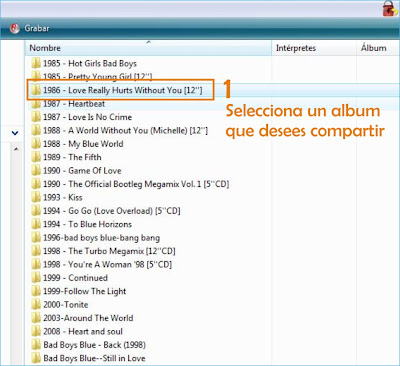Select '1993 - Kiss' folder name
The height and width of the screenshot is (366, 400).
(x=63, y=197)
